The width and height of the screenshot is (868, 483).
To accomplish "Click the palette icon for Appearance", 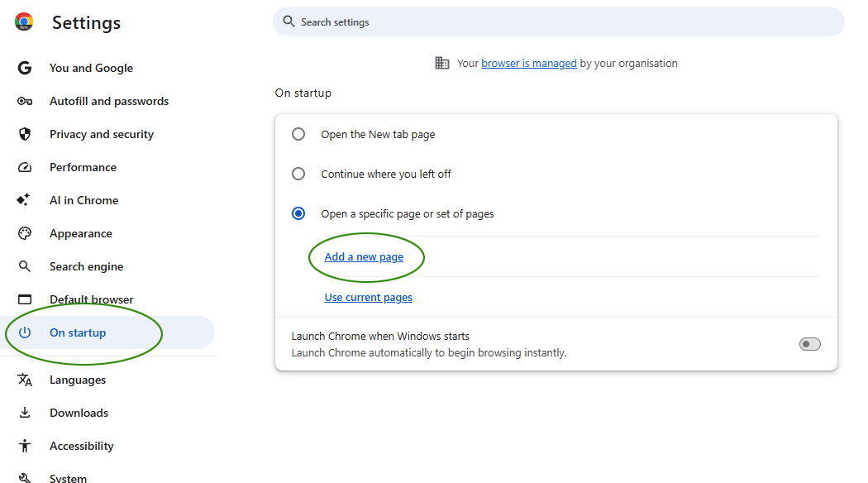I will click(x=24, y=233).
